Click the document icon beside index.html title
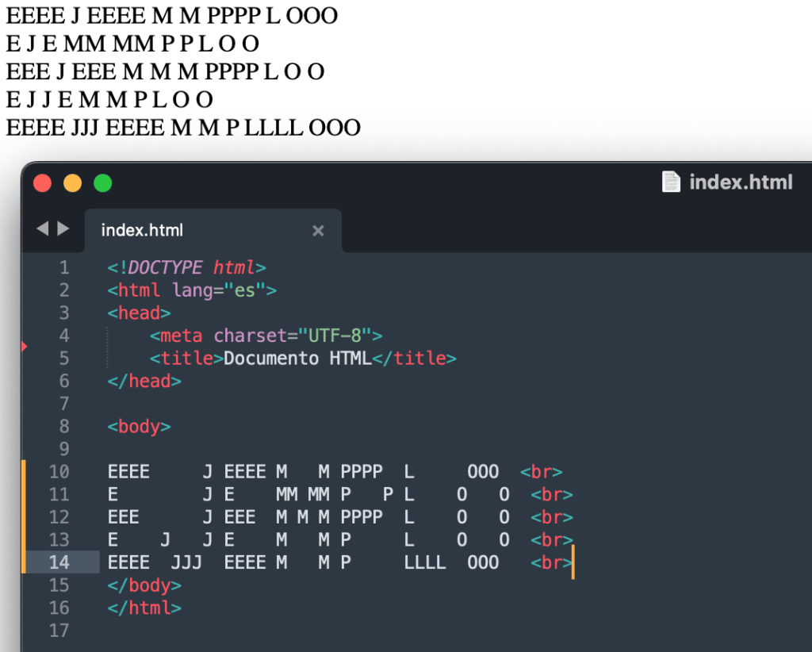This screenshot has width=812, height=652. pyautogui.click(x=670, y=182)
